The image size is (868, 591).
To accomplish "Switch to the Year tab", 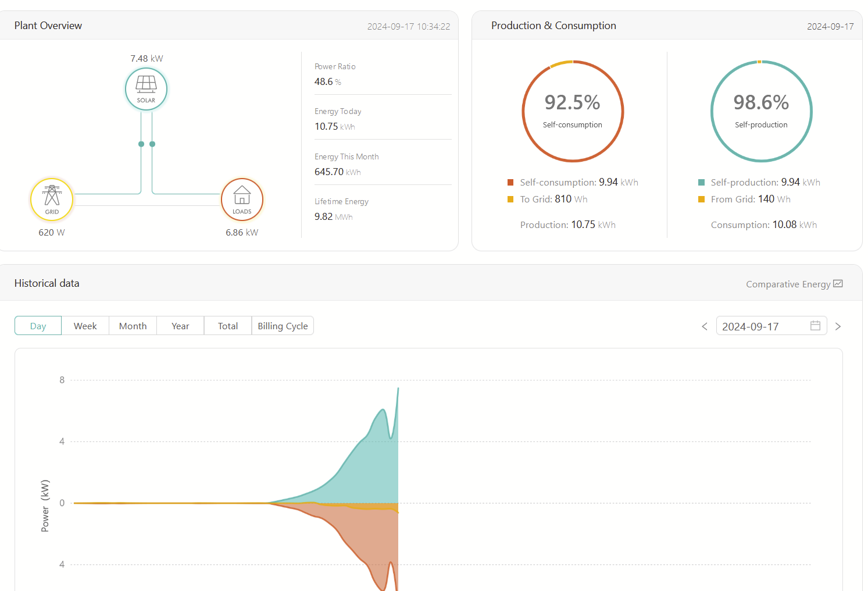I will tap(180, 326).
